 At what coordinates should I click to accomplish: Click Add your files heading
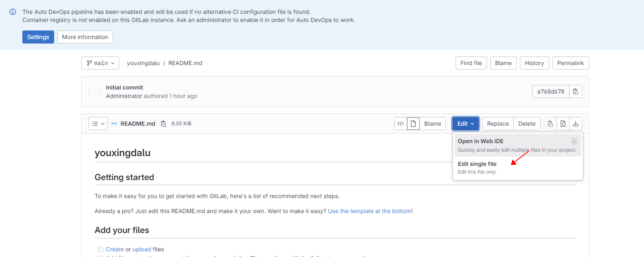122,230
